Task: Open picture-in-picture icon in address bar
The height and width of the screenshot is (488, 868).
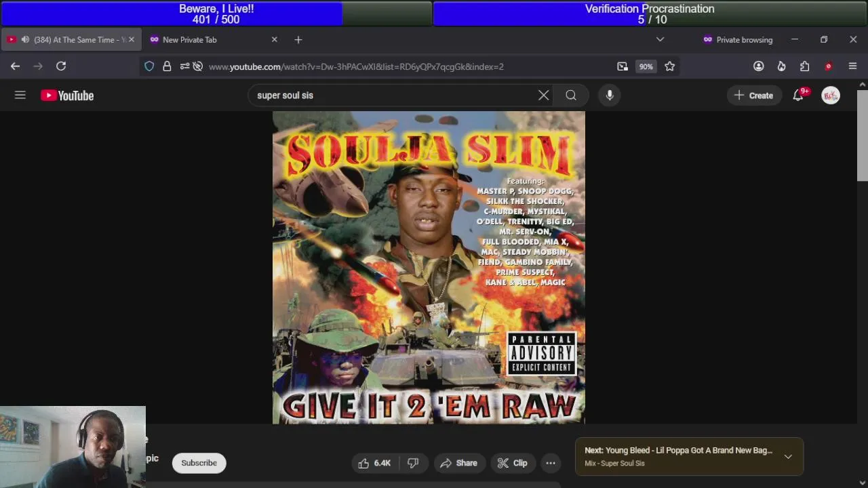Action: coord(623,66)
